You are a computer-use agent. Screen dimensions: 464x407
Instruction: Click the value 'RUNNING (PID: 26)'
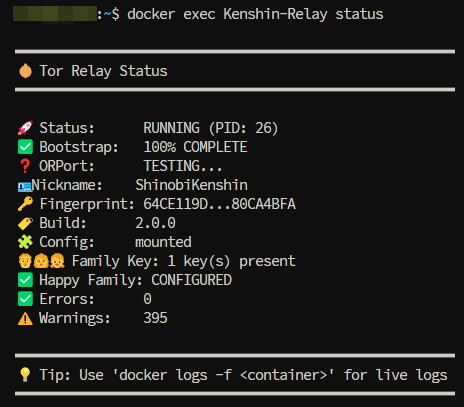(x=211, y=128)
